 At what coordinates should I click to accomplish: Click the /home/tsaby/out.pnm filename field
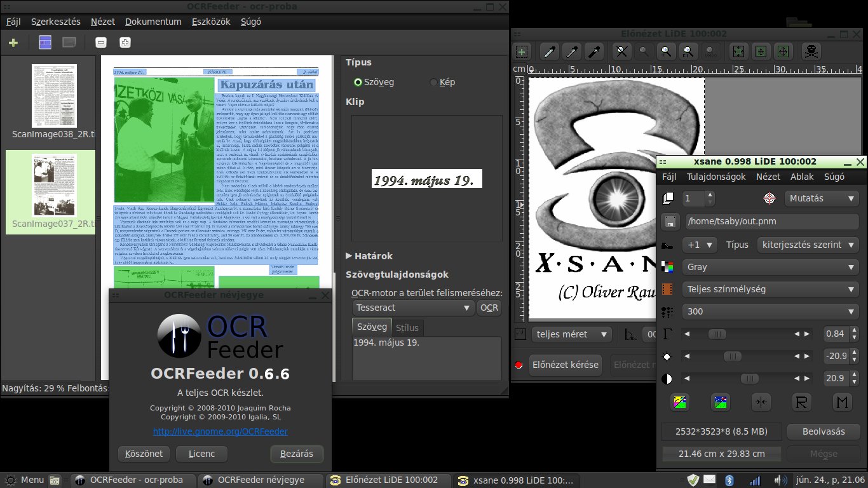[771, 222]
